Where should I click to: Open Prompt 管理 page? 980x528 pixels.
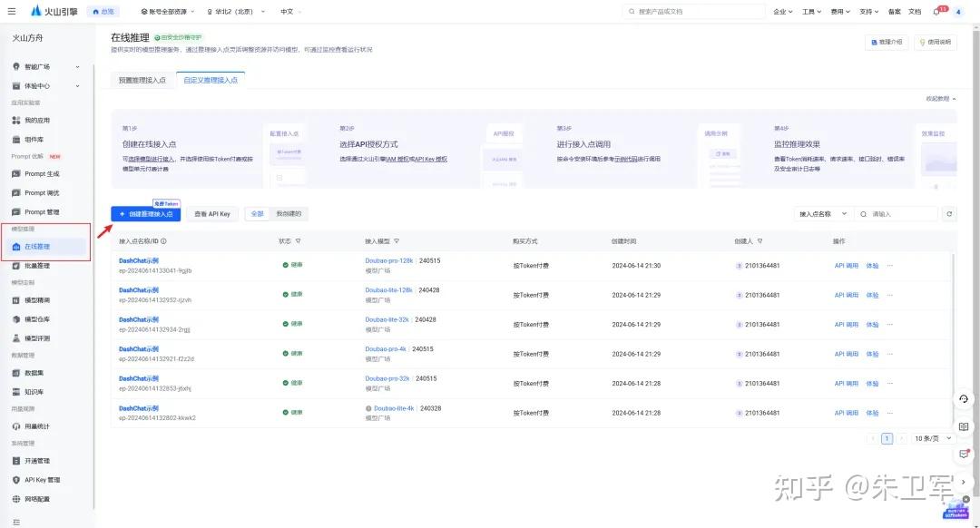[46, 211]
